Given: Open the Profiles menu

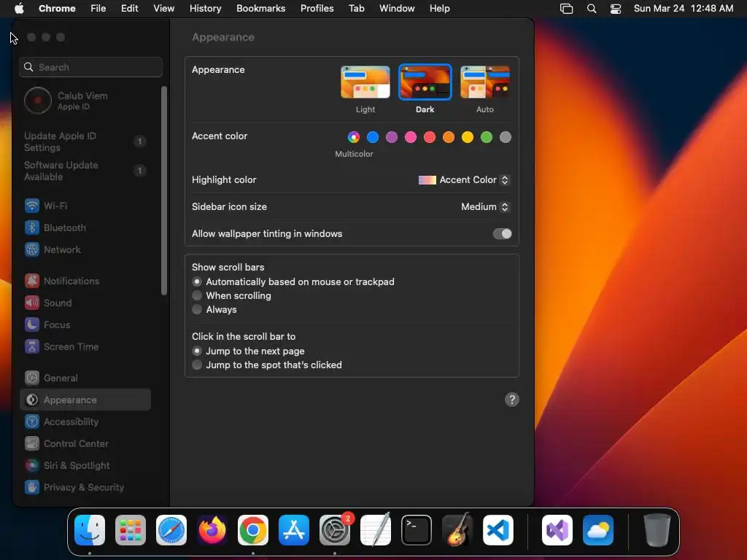Looking at the screenshot, I should [x=317, y=9].
